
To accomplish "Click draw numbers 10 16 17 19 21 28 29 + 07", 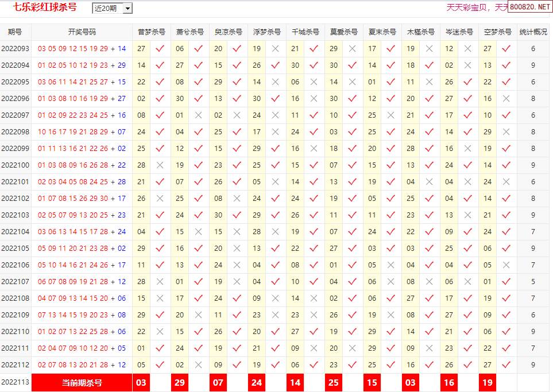I will [x=82, y=132].
